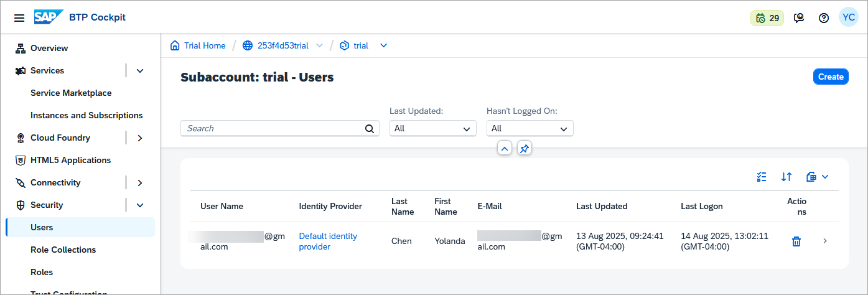Pin the filter header
The width and height of the screenshot is (868, 295).
pos(525,148)
